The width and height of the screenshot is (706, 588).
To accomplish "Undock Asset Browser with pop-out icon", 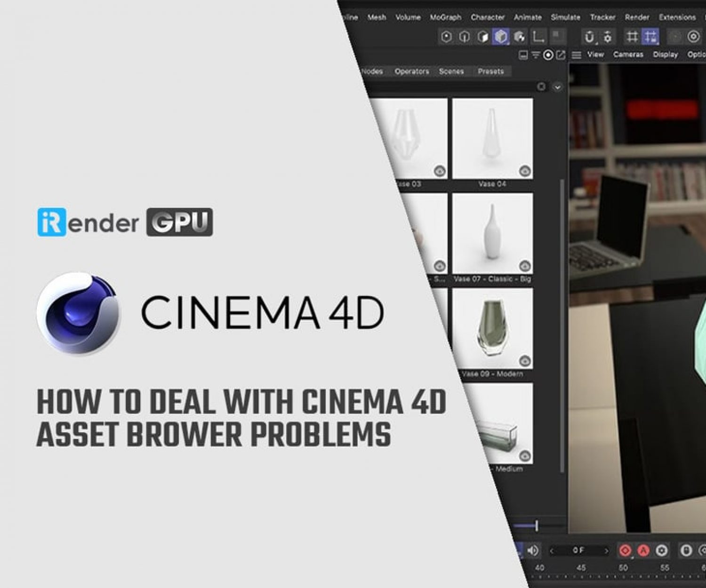I will pyautogui.click(x=561, y=55).
